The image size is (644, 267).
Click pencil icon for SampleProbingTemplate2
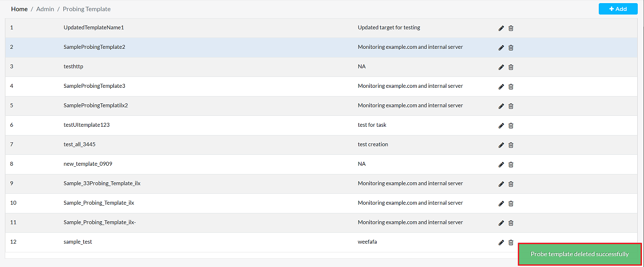tap(501, 48)
